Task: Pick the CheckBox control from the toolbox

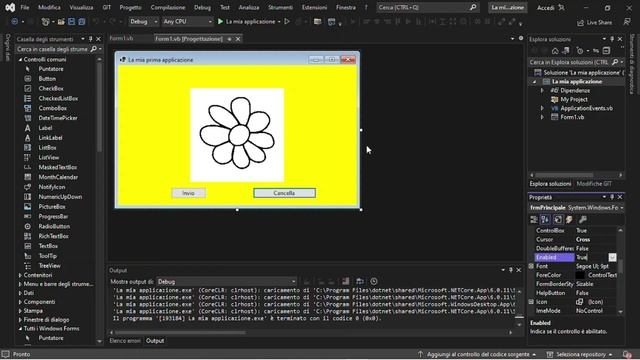Action: [x=51, y=88]
